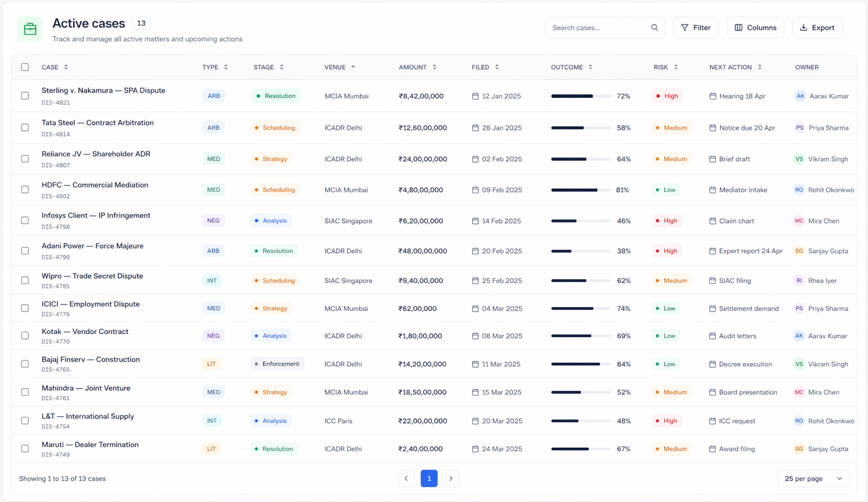Click the High risk badge for Sterling
The width and height of the screenshot is (868, 502).
pos(667,96)
